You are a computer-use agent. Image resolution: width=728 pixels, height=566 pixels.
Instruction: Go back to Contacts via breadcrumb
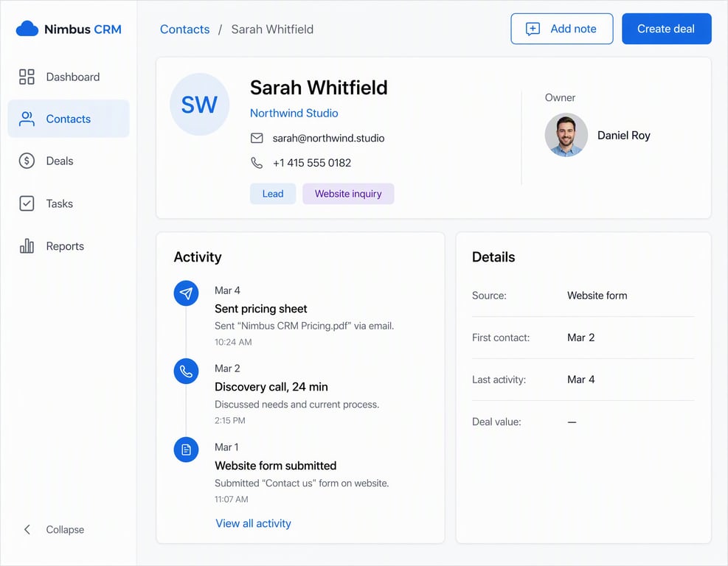(185, 29)
